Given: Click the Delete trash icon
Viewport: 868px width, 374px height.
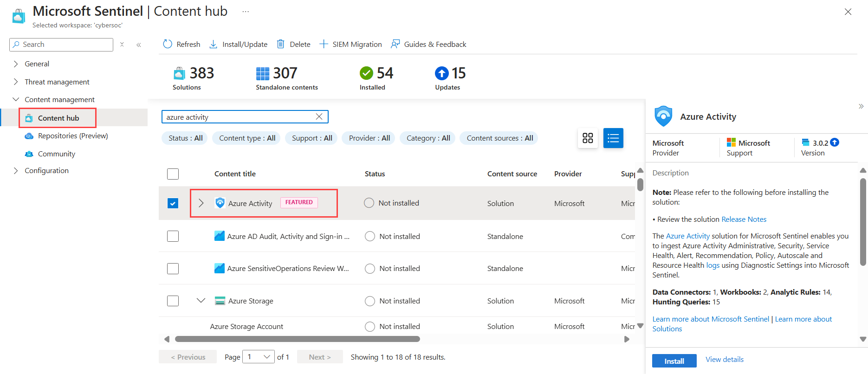Looking at the screenshot, I should click(280, 44).
